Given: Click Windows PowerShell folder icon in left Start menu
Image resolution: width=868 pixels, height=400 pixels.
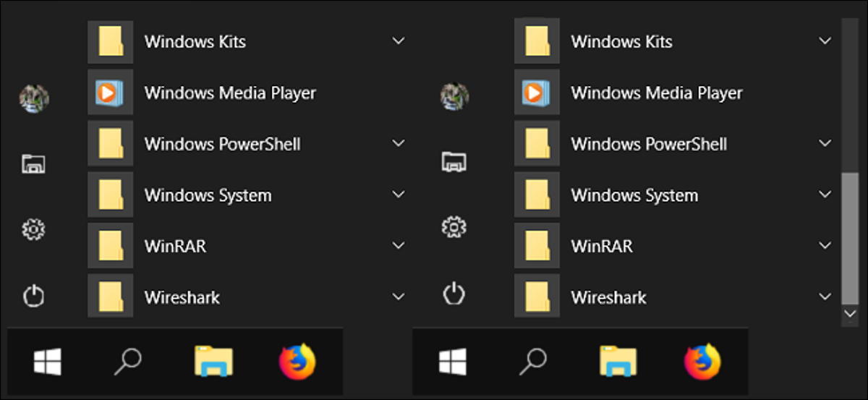Looking at the screenshot, I should pos(110,143).
